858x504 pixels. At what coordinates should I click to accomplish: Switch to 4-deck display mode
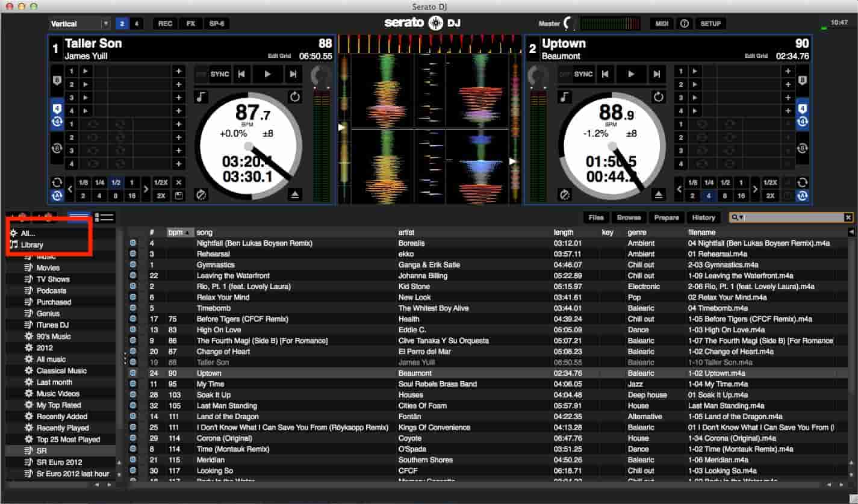tap(137, 23)
